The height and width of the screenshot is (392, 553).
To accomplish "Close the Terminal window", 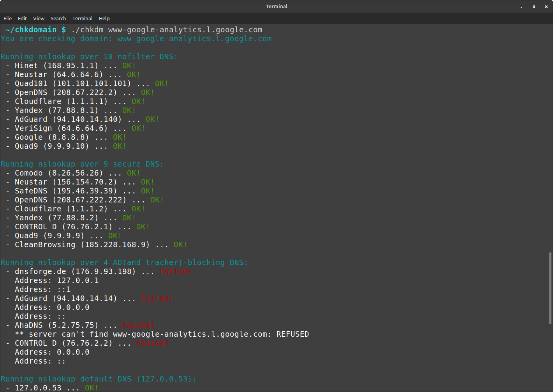I will click(x=546, y=7).
